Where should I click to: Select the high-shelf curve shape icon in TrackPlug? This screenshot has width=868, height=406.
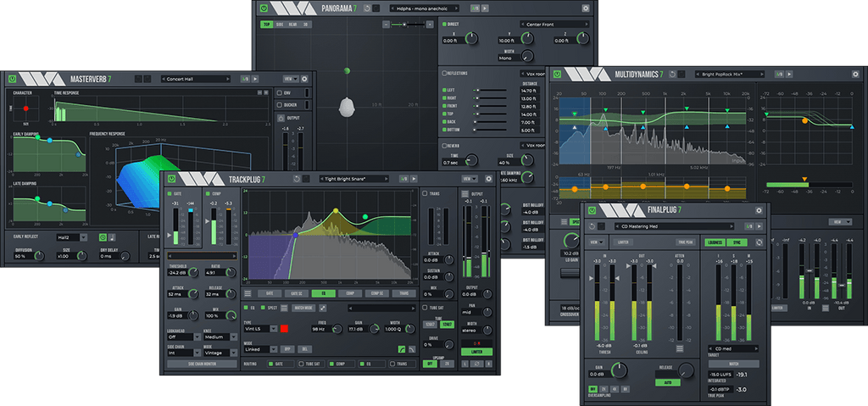click(x=412, y=349)
